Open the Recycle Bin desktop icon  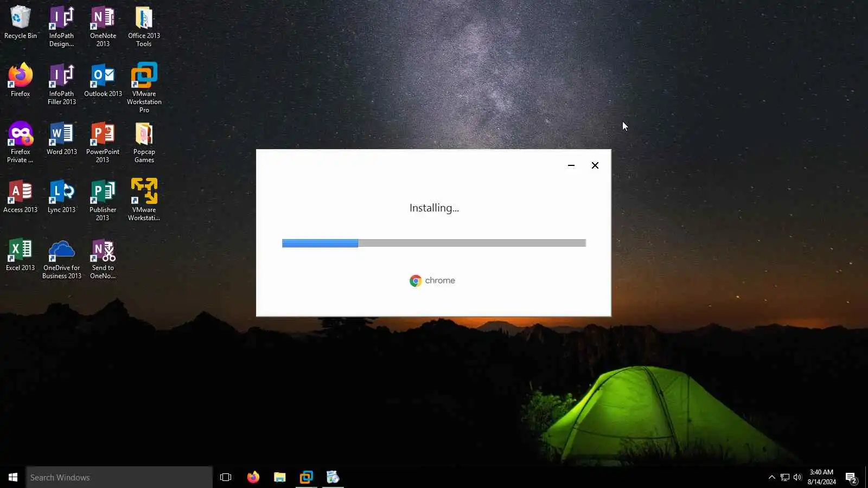click(21, 23)
